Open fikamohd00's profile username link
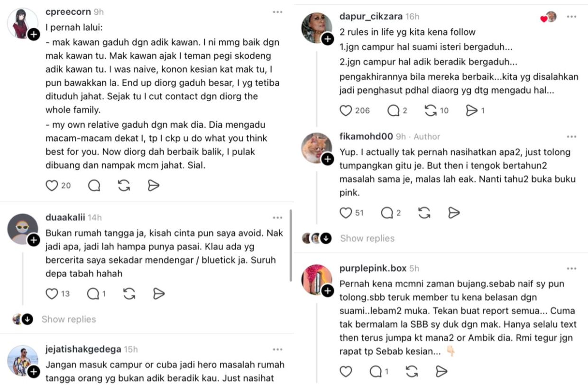 (366, 137)
